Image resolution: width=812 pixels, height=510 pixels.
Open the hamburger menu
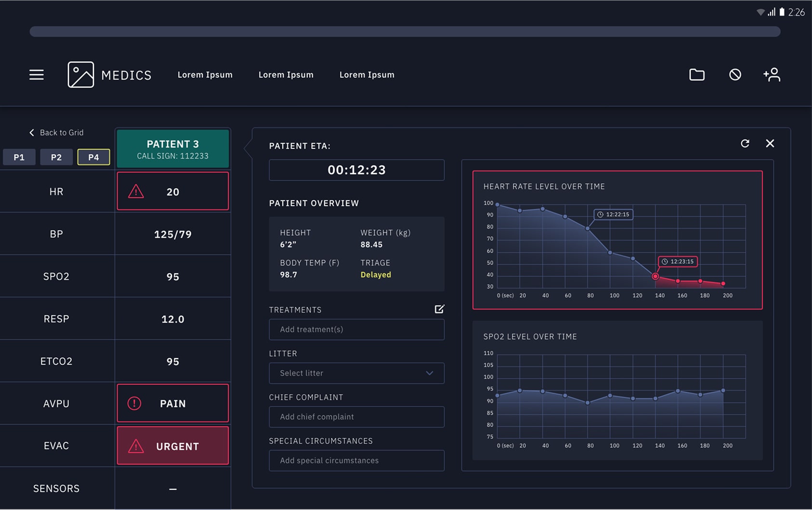(37, 75)
